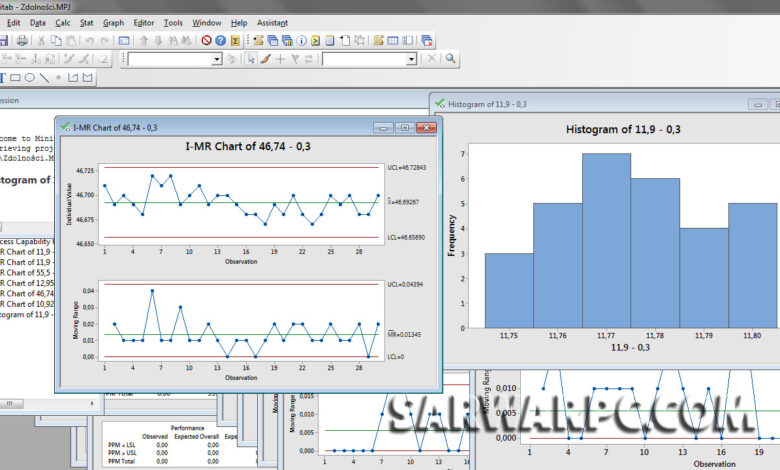Open the Data menu
This screenshot has width=780, height=470.
[x=37, y=23]
